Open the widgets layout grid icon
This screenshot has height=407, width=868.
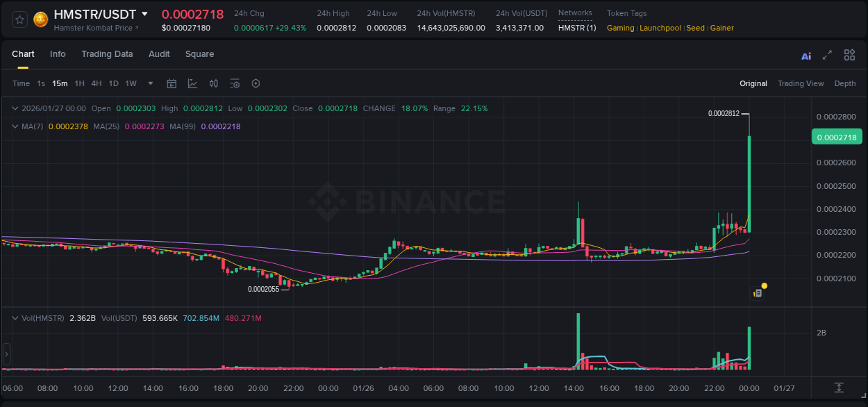click(x=849, y=55)
